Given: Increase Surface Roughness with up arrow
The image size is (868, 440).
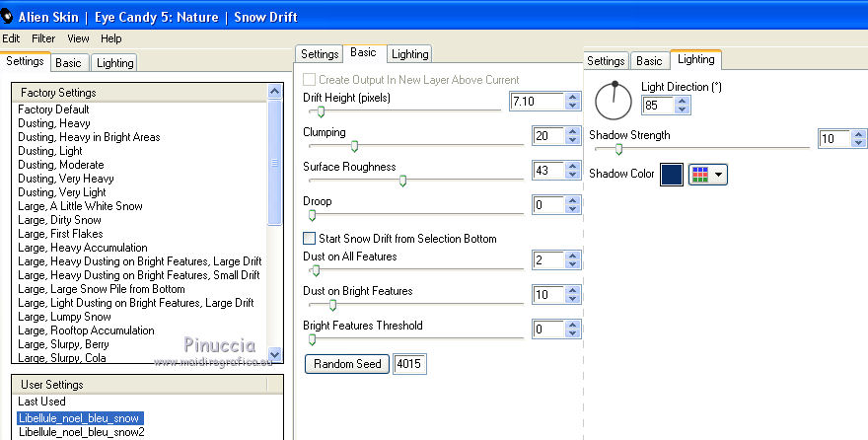Looking at the screenshot, I should tap(573, 166).
